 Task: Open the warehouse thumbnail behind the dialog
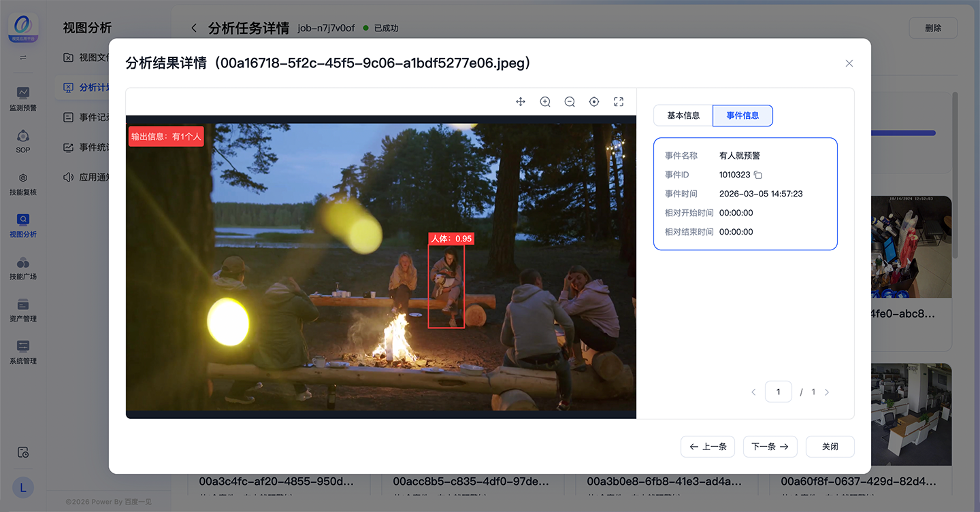[x=911, y=247]
